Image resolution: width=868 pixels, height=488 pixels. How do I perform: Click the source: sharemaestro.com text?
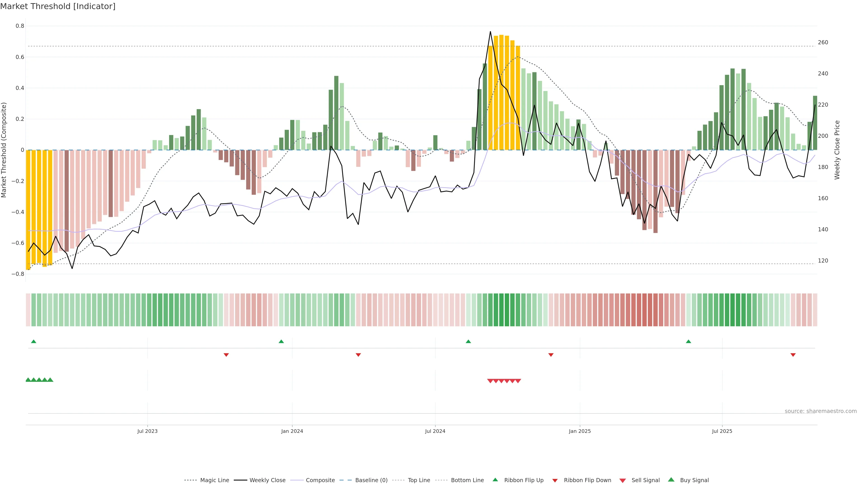(821, 411)
